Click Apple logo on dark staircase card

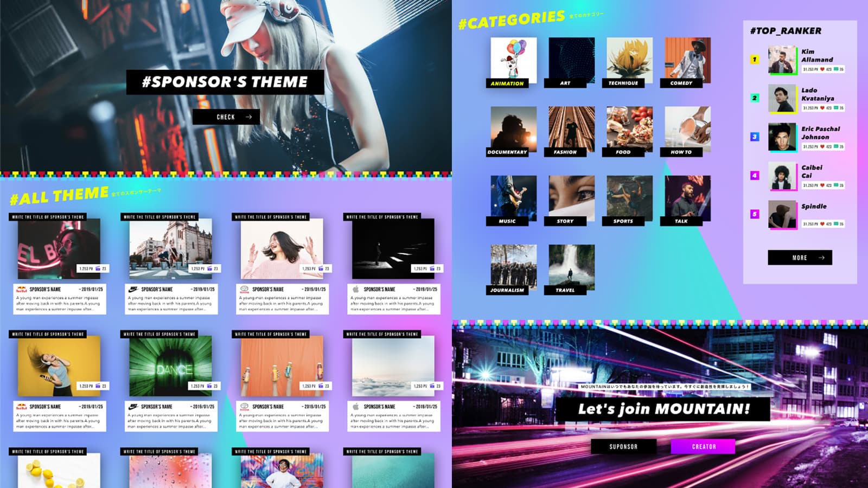[x=356, y=290]
